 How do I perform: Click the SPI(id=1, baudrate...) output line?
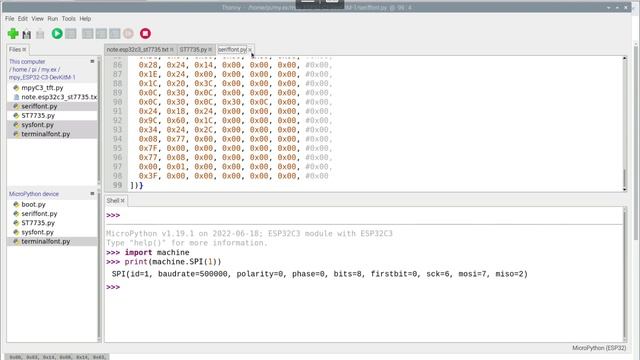[x=320, y=274]
